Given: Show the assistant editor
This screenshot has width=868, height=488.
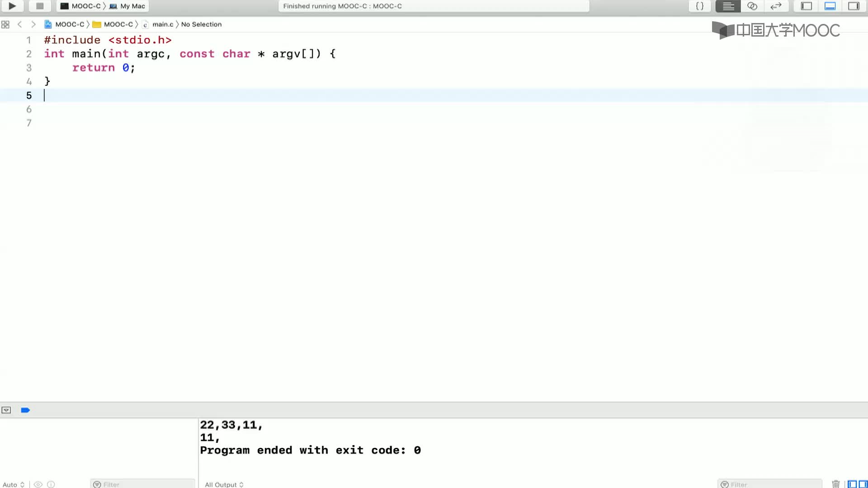Looking at the screenshot, I should coord(752,6).
